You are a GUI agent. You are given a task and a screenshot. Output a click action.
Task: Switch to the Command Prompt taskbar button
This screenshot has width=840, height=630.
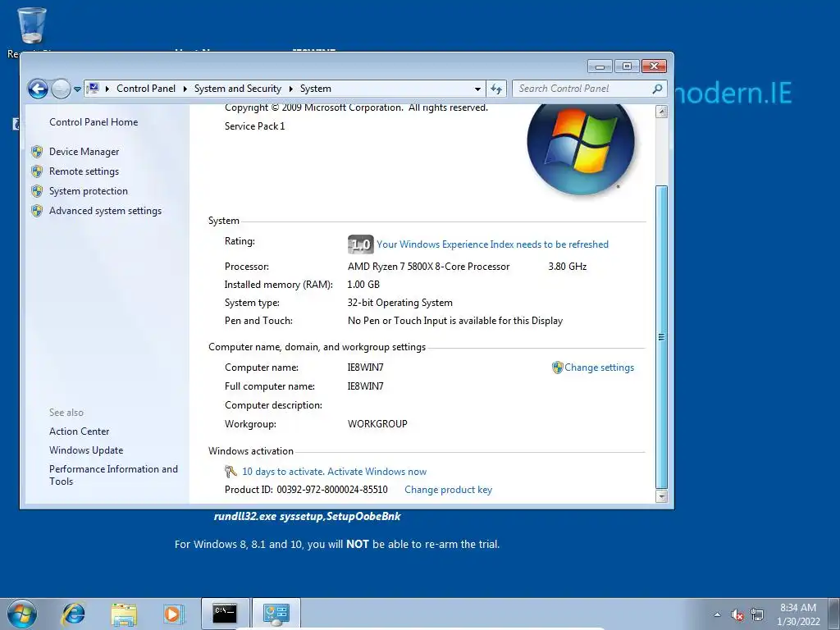[x=225, y=614]
